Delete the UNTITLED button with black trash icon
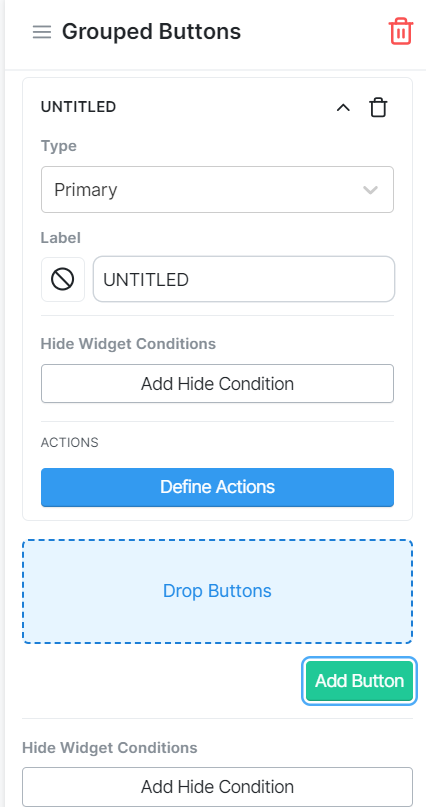426x807 pixels. tap(378, 108)
